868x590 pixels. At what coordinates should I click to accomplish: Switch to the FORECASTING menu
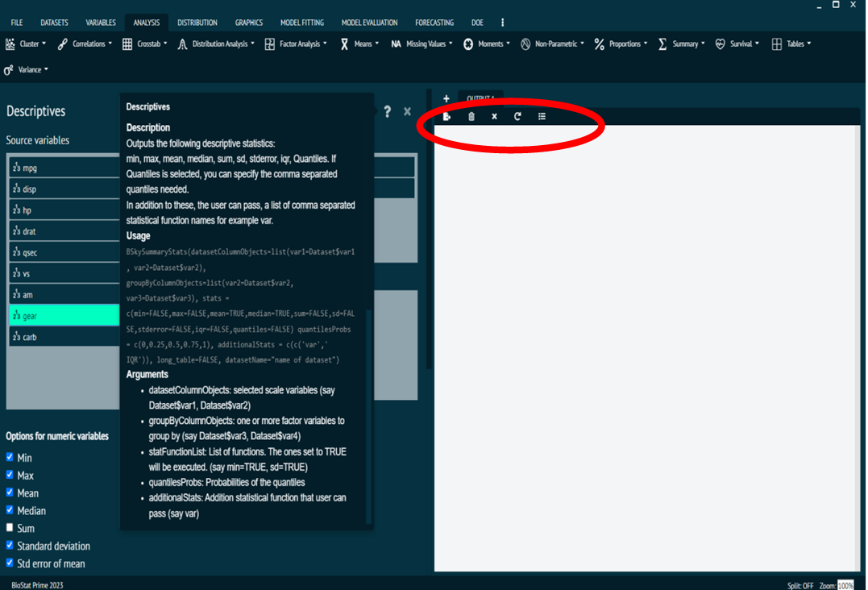click(434, 22)
